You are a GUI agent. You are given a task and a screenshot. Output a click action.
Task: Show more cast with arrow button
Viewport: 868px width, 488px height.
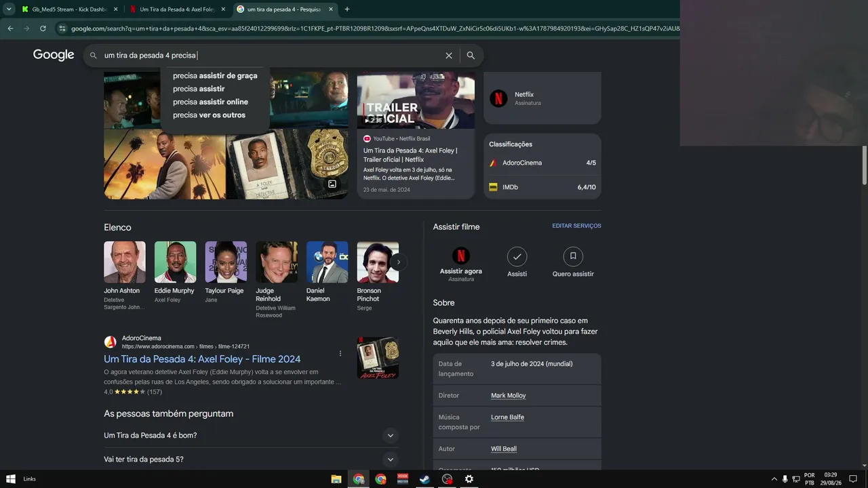click(399, 262)
